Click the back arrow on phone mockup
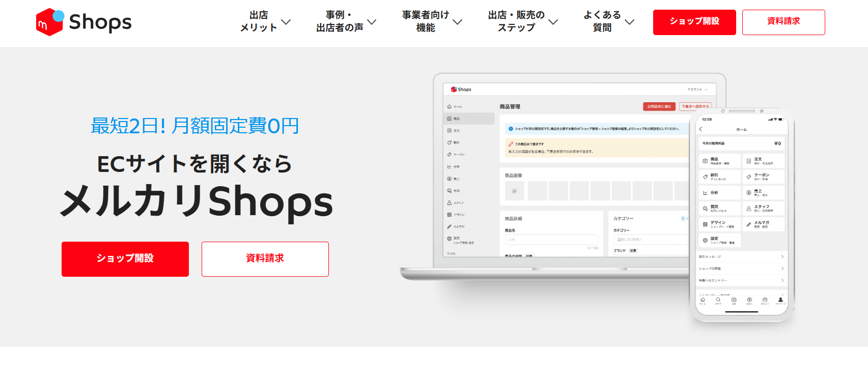Image resolution: width=868 pixels, height=380 pixels. point(701,129)
